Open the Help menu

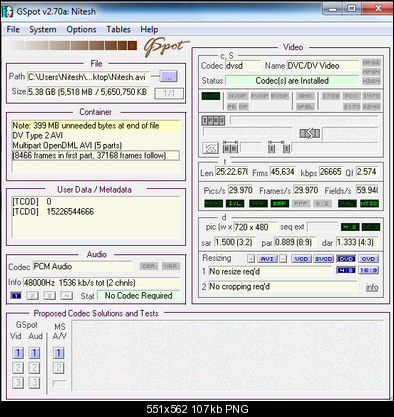(149, 29)
